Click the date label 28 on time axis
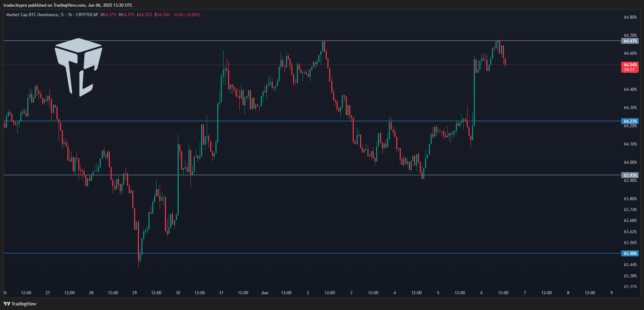This screenshot has height=310, width=644. [91, 293]
